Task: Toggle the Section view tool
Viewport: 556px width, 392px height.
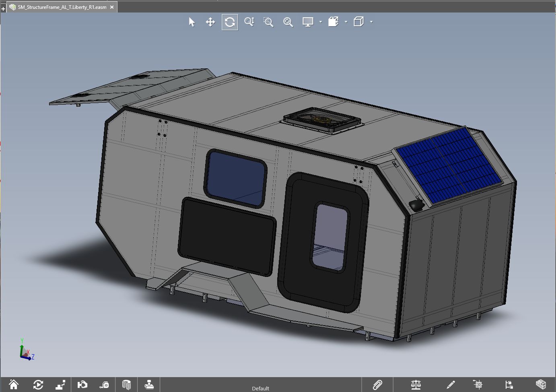Action: pyautogui.click(x=126, y=385)
